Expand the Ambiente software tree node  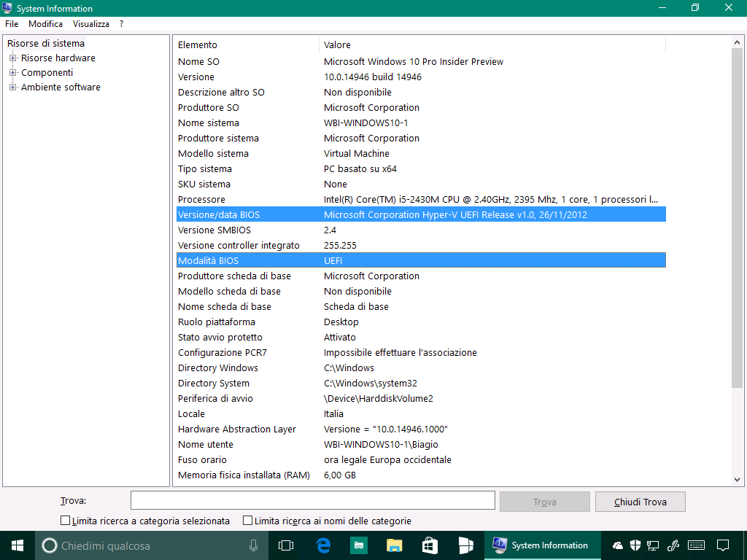pos(13,87)
